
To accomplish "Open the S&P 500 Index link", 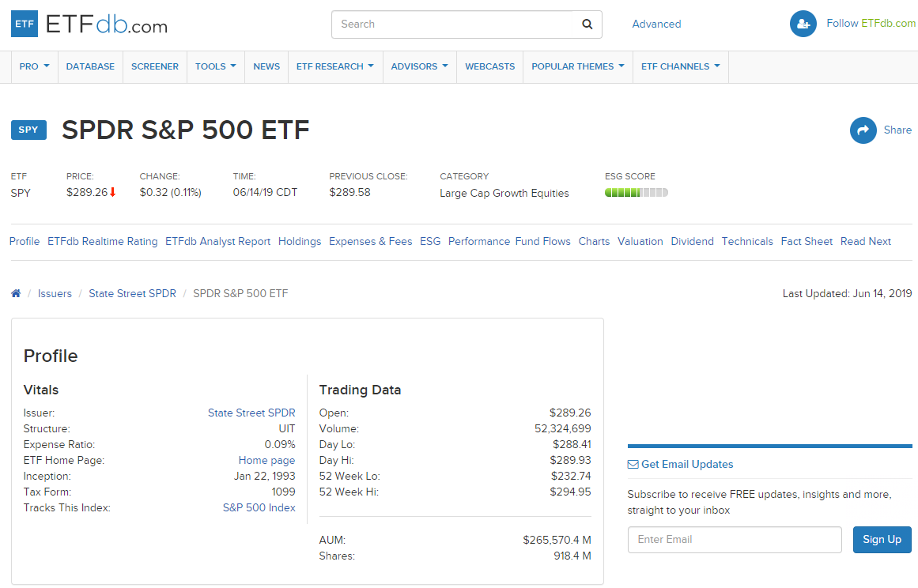I will (259, 508).
